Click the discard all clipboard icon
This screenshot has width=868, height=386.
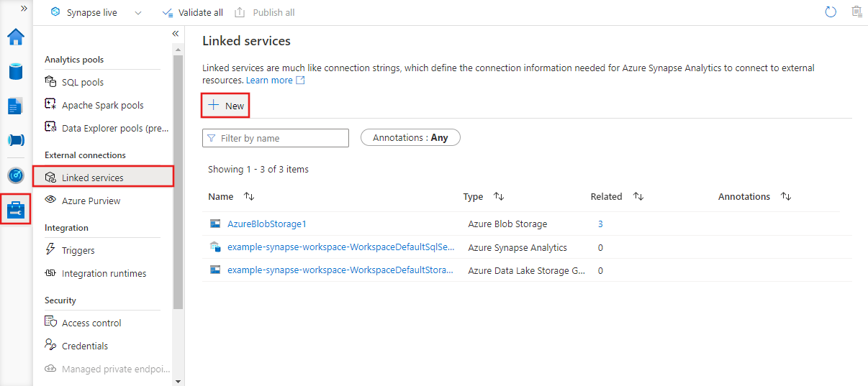(856, 12)
